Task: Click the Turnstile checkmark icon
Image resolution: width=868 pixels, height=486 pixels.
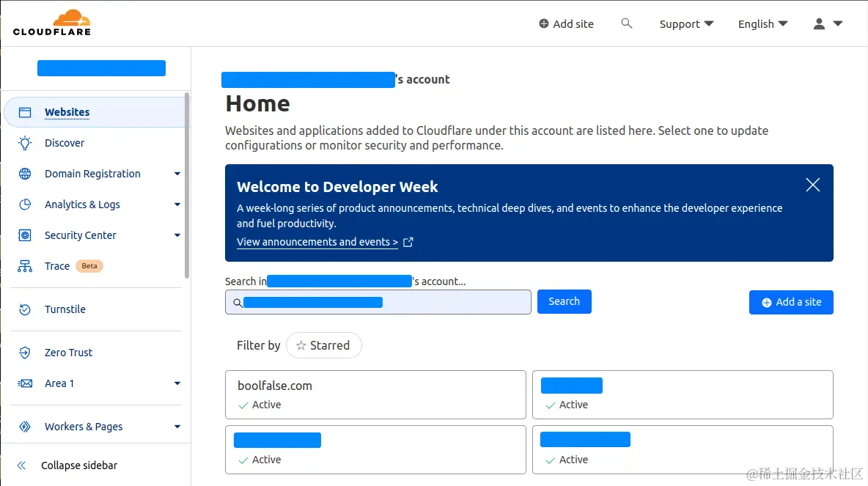Action: coord(25,309)
